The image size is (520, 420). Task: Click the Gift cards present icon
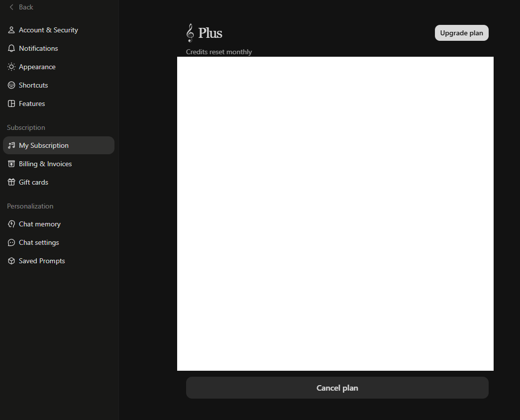[11, 182]
